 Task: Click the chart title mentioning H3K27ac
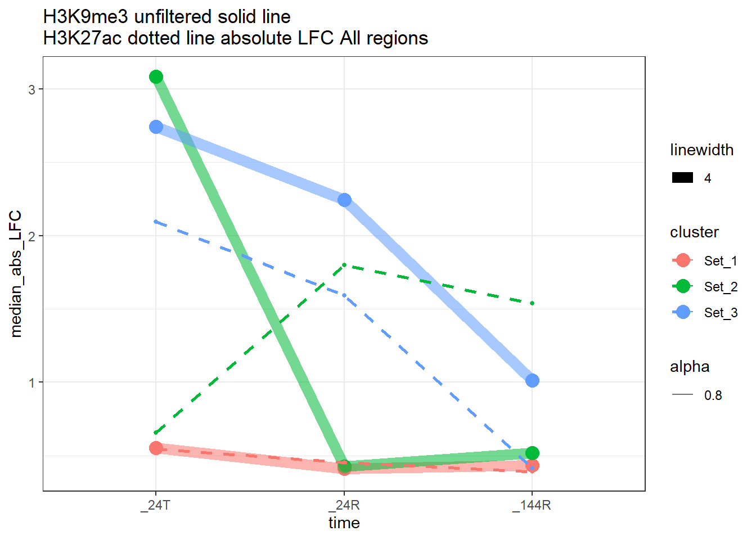coord(235,38)
